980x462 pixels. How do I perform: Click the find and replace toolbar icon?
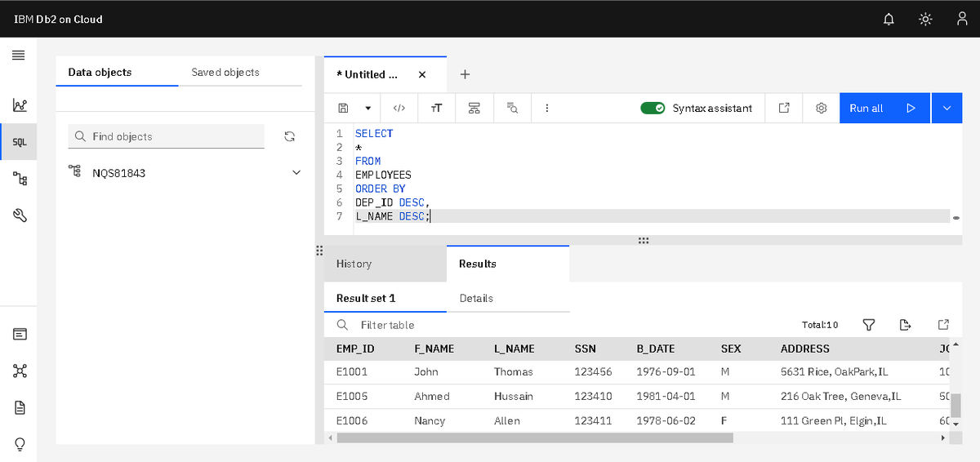[512, 108]
